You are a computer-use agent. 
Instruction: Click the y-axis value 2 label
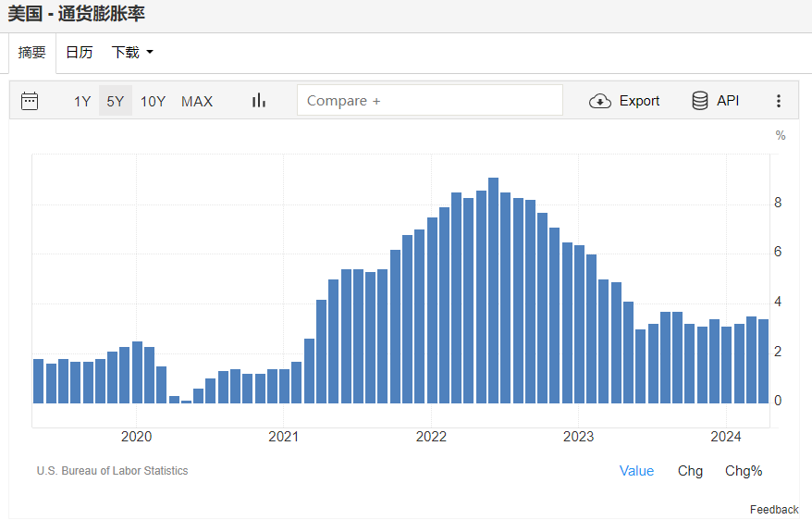[778, 352]
